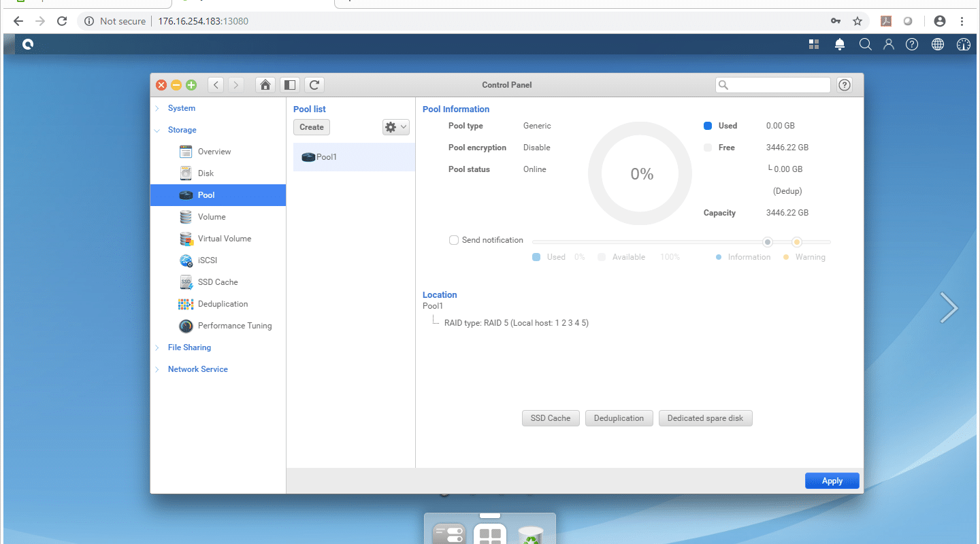Viewport: 980px width, 544px height.
Task: Click the Deduplication button
Action: pos(619,418)
